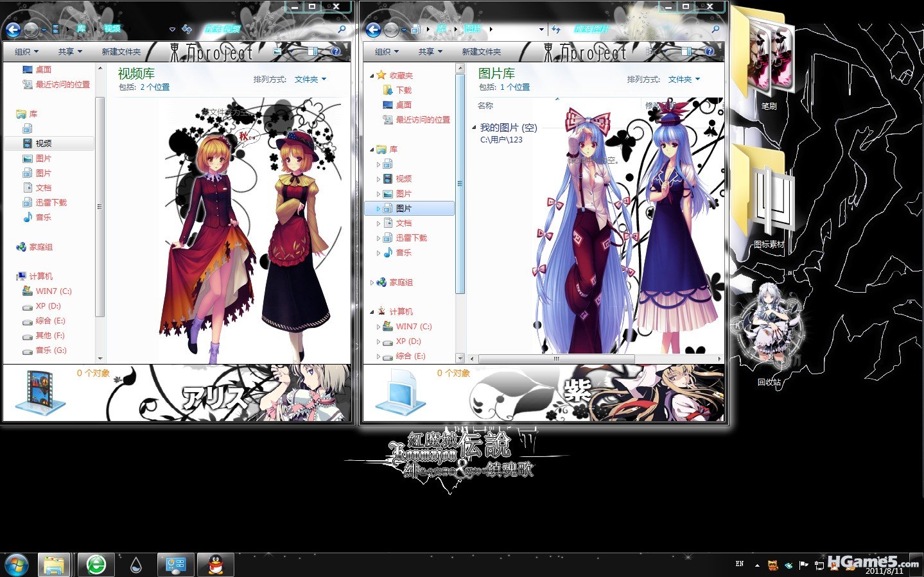Image resolution: width=924 pixels, height=577 pixels.
Task: Expand 视频 library in picture window sidebar
Action: click(x=378, y=179)
